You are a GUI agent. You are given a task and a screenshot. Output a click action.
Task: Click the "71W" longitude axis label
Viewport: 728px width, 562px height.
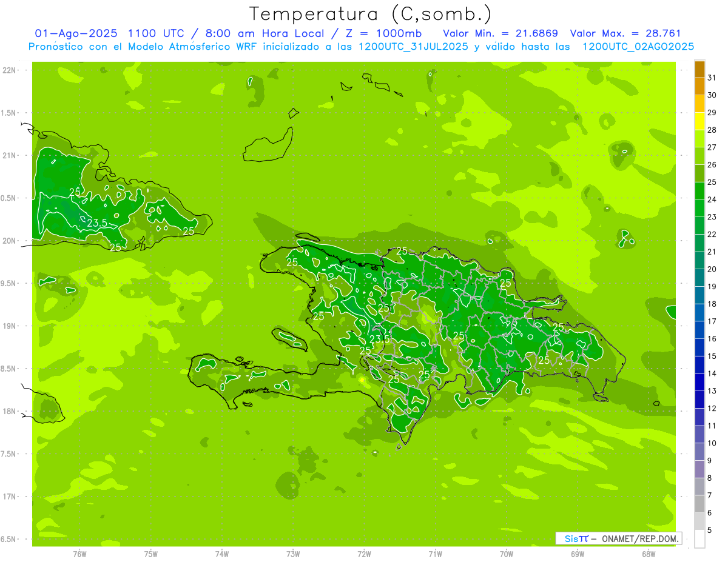435,554
